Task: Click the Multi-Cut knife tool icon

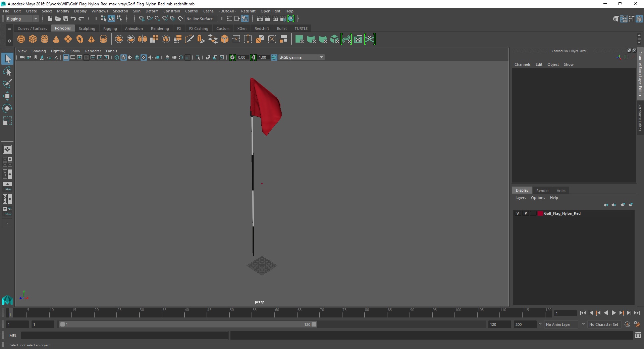Action: (190, 39)
